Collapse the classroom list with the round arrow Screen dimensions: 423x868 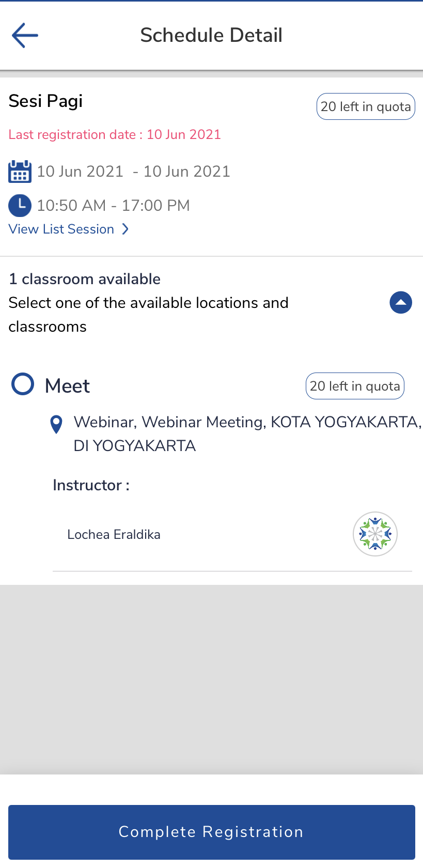coord(401,303)
